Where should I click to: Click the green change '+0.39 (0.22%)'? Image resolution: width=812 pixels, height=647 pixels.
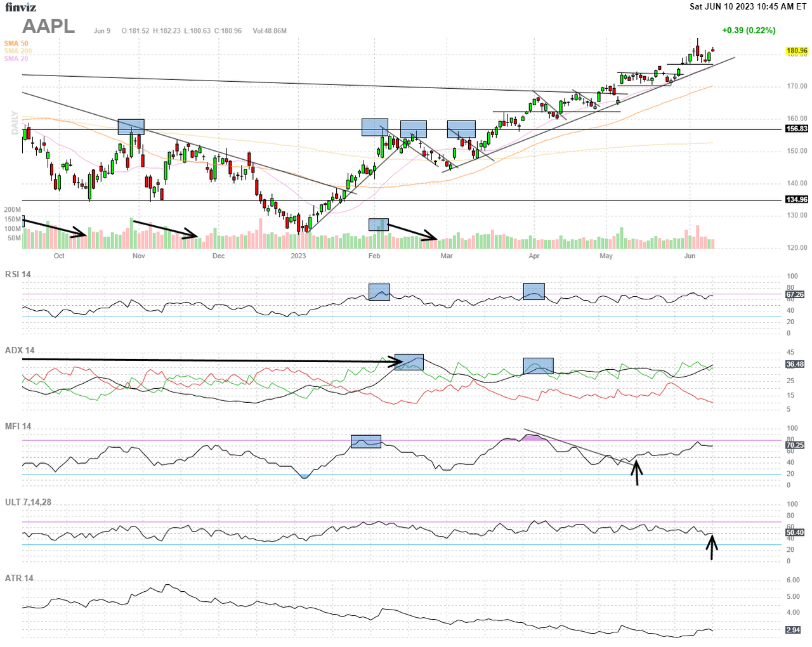point(749,30)
